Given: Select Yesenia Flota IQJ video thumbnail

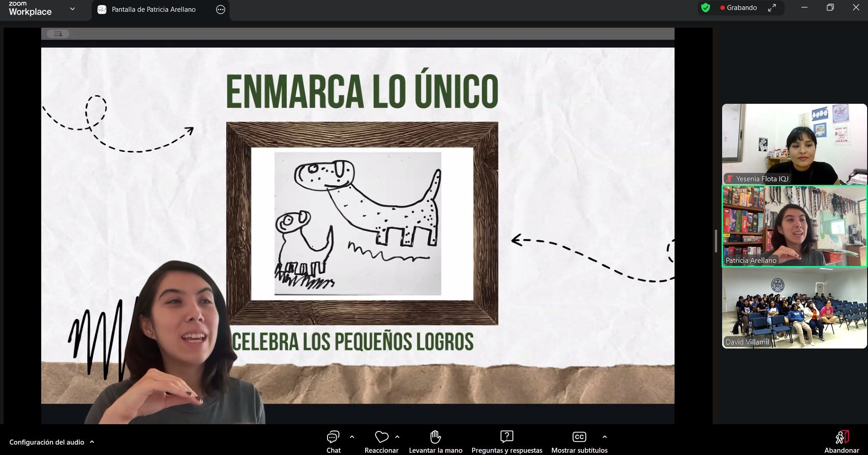Looking at the screenshot, I should click(x=794, y=144).
